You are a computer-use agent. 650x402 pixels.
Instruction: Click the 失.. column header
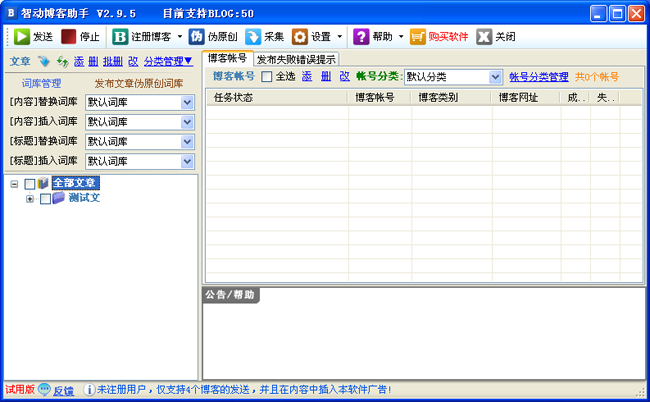(x=605, y=98)
